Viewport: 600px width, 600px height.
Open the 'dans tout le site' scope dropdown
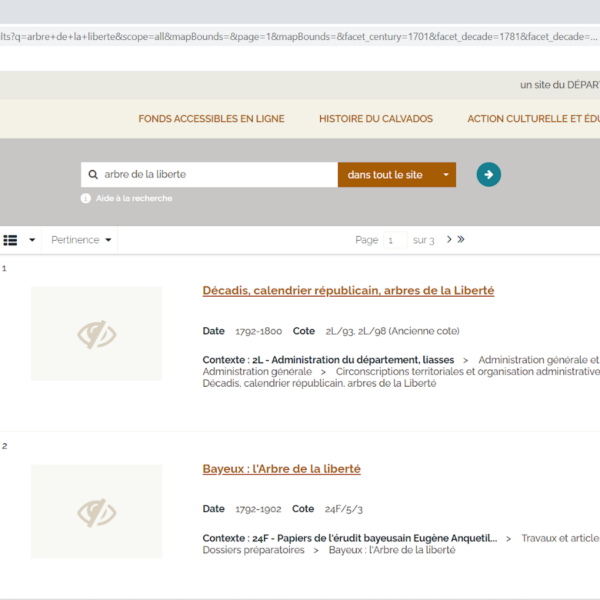tap(397, 175)
